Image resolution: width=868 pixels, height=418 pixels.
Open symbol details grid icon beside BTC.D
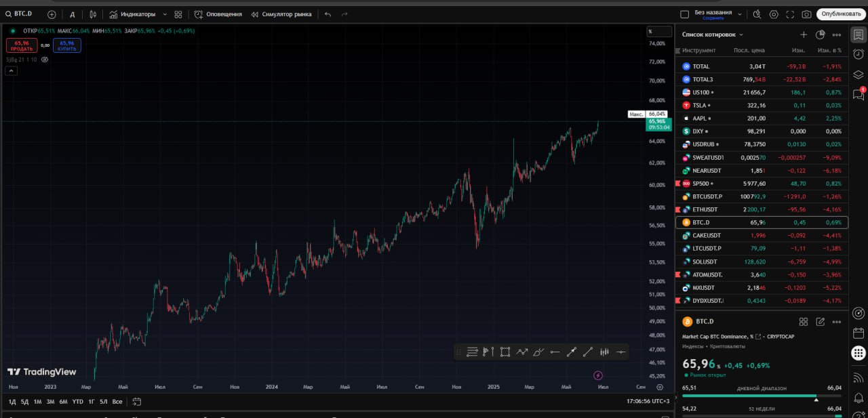pyautogui.click(x=804, y=322)
